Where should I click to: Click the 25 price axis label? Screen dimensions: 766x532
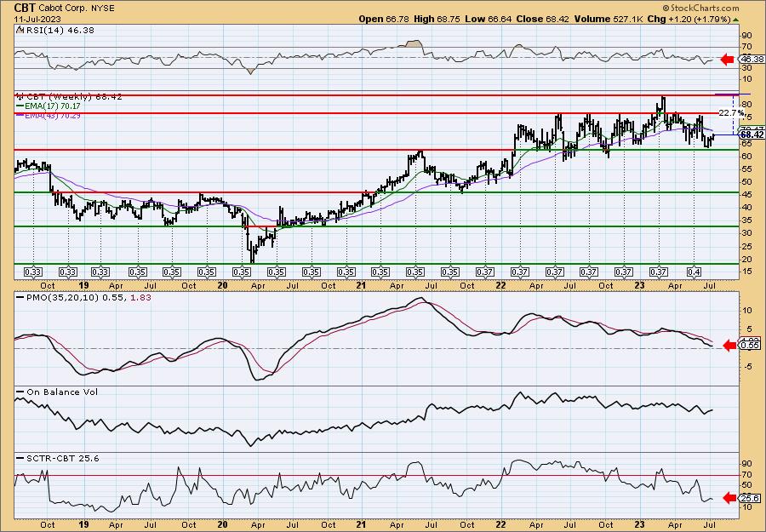[747, 246]
